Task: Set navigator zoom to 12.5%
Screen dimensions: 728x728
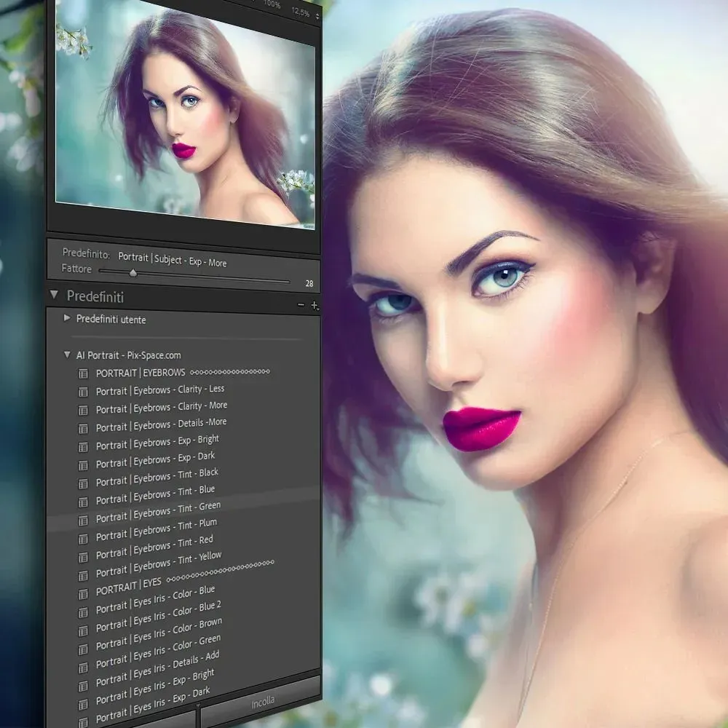Action: (x=299, y=12)
